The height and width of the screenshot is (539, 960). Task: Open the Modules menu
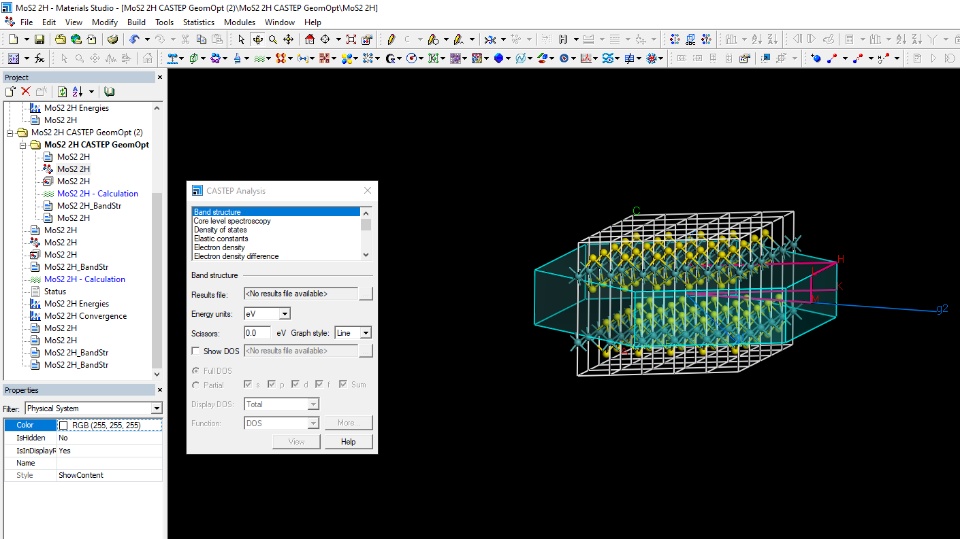(239, 22)
